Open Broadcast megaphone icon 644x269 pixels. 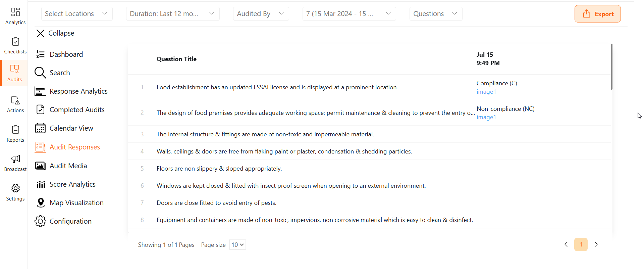coord(15,159)
